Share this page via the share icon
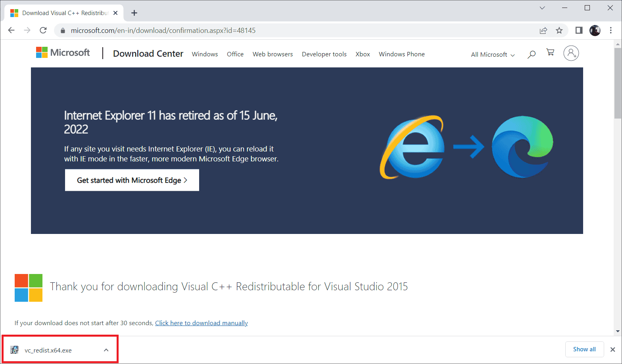The height and width of the screenshot is (364, 622). (543, 31)
